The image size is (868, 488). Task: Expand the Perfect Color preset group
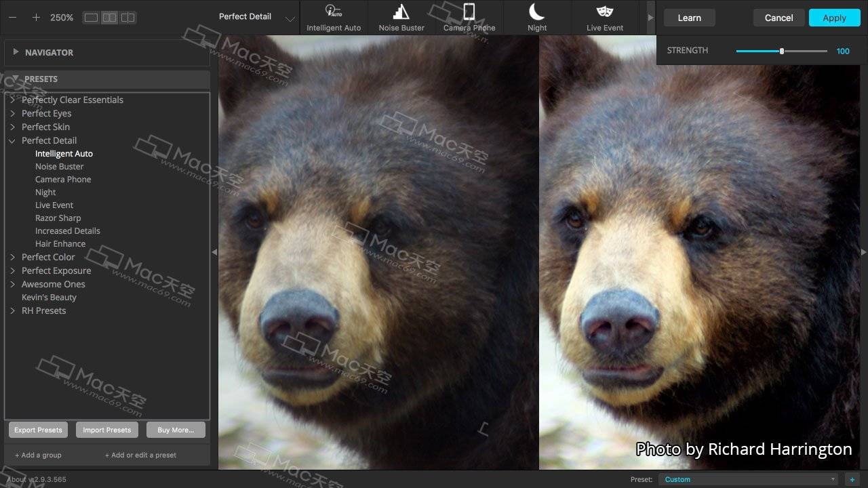(12, 257)
